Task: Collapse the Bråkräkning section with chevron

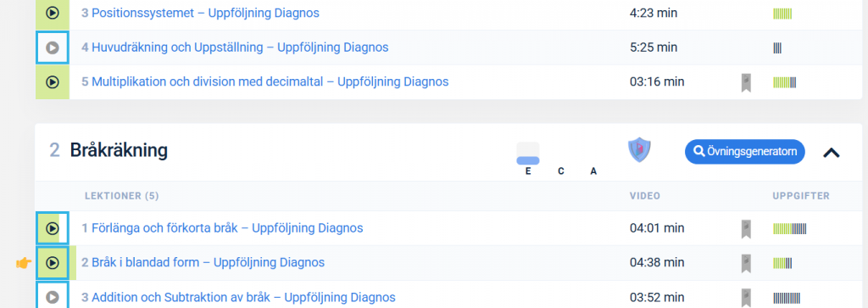Action: pyautogui.click(x=832, y=153)
